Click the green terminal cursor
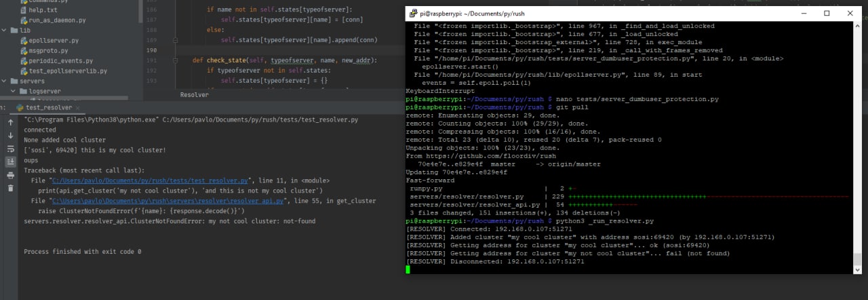Screen dimensions: 868x300 [x=408, y=269]
